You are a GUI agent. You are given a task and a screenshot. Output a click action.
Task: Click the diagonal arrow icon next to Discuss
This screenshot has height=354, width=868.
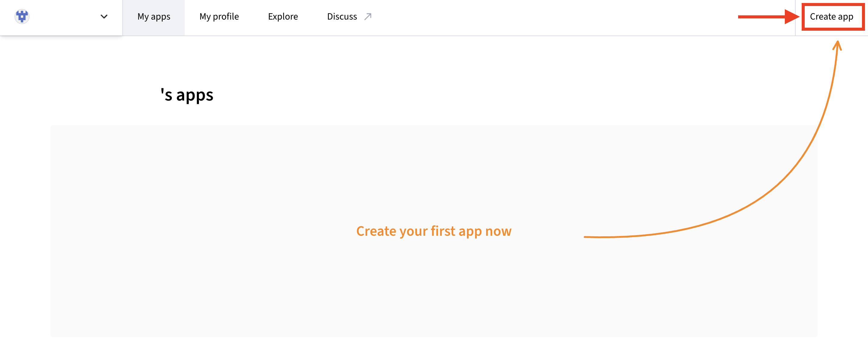(x=368, y=16)
